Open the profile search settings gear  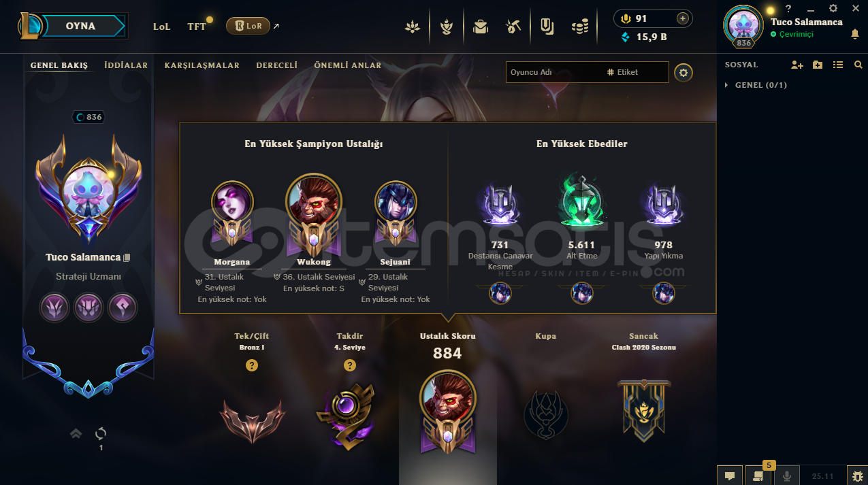coord(684,72)
